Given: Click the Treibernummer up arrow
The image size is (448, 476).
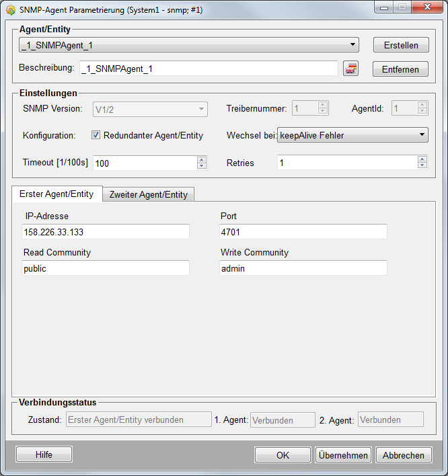Looking at the screenshot, I should (323, 105).
